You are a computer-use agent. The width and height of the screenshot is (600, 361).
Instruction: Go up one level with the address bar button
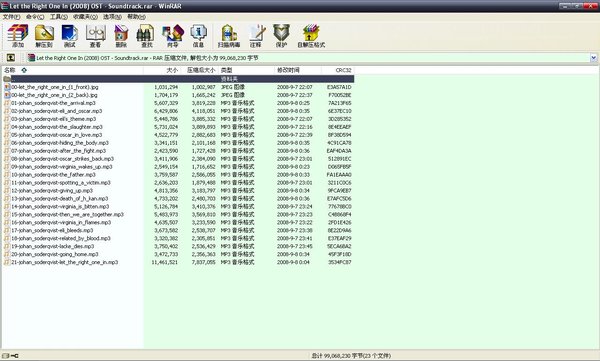[11, 58]
